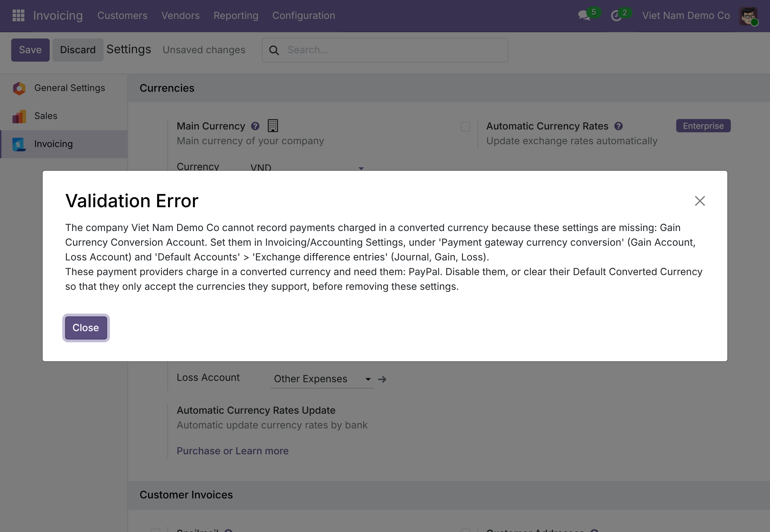Toggle the Automatic Currency Rates checkbox
The height and width of the screenshot is (532, 770).
click(465, 127)
